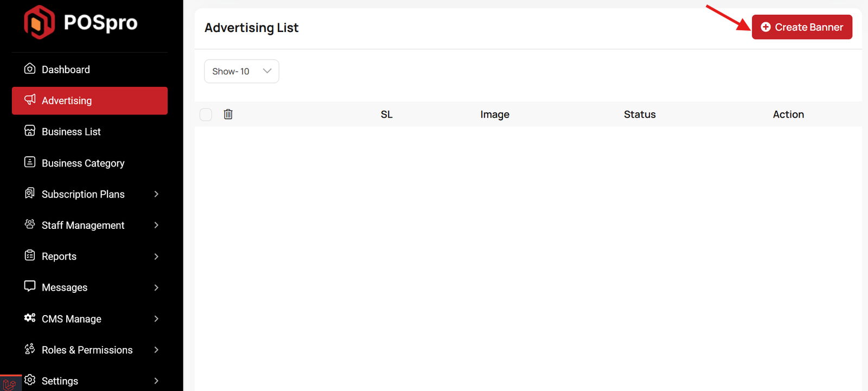Click the POSpro logo icon
Screen dimensions: 868x391
click(39, 22)
